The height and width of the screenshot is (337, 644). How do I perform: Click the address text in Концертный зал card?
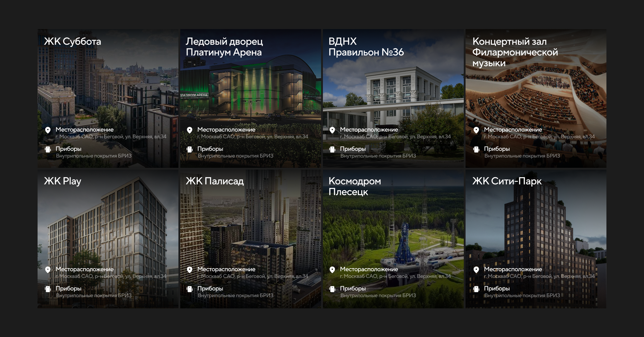(x=539, y=137)
